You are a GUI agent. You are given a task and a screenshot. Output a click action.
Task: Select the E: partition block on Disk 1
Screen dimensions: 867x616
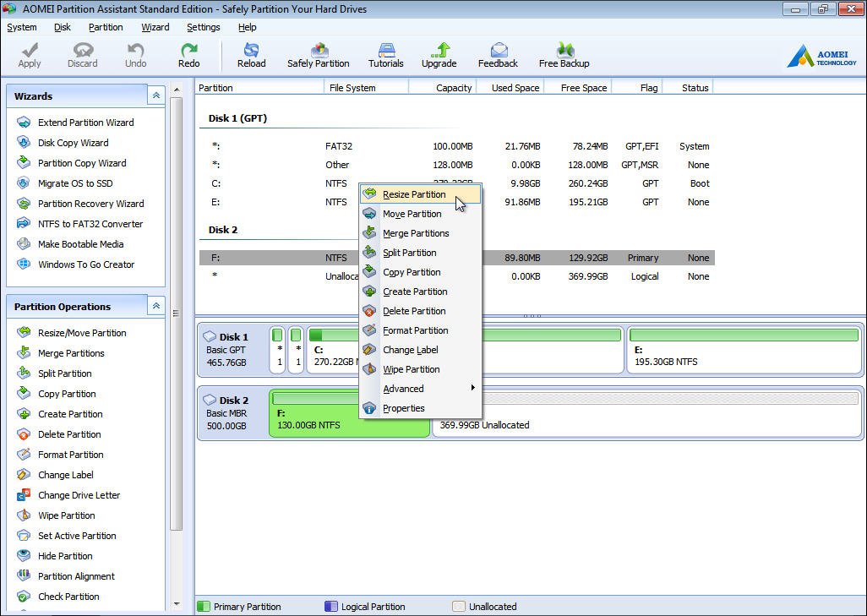click(x=743, y=351)
